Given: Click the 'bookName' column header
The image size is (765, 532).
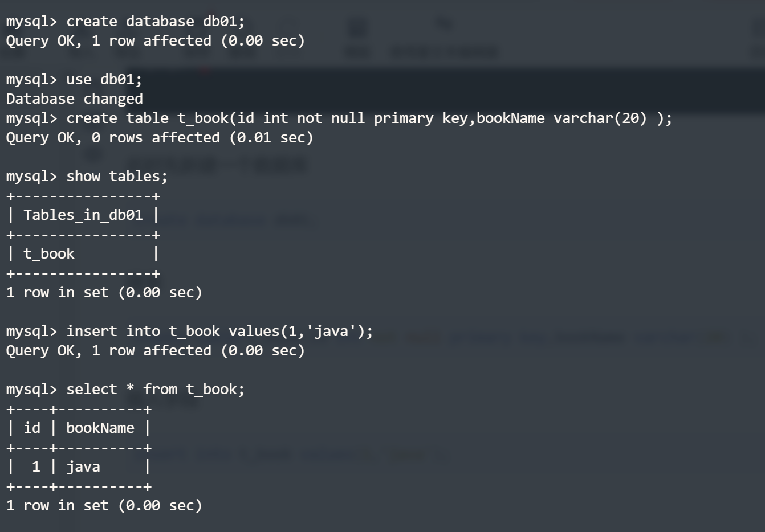Looking at the screenshot, I should coord(100,428).
